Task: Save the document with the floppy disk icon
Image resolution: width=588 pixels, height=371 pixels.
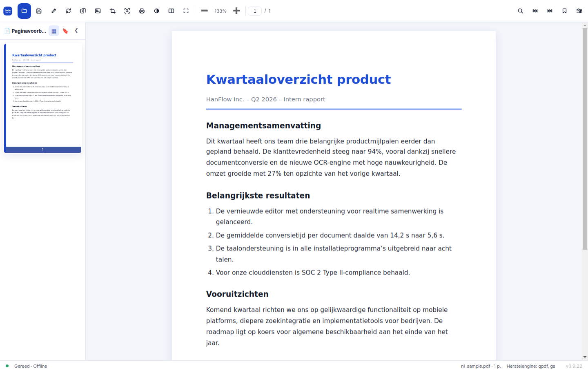Action: point(39,11)
